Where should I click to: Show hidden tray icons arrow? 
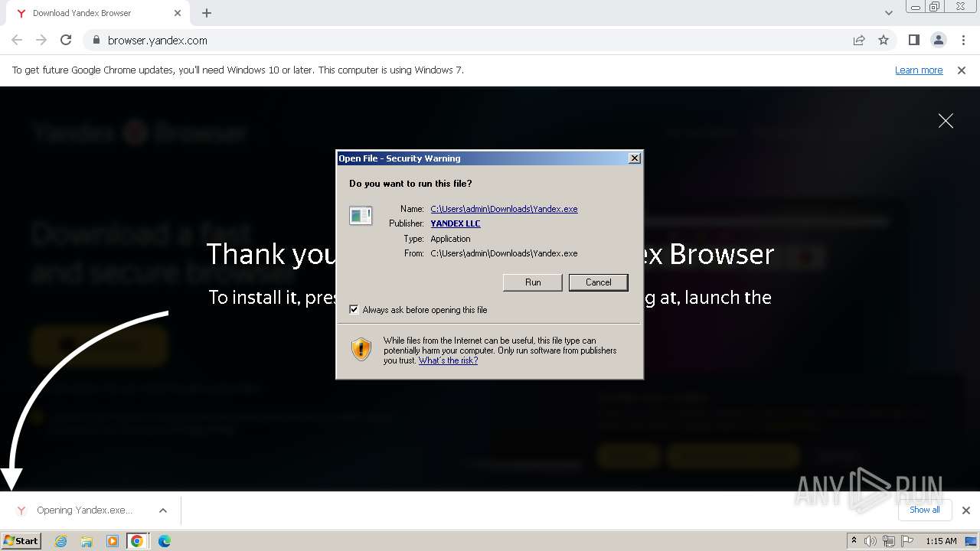point(854,541)
